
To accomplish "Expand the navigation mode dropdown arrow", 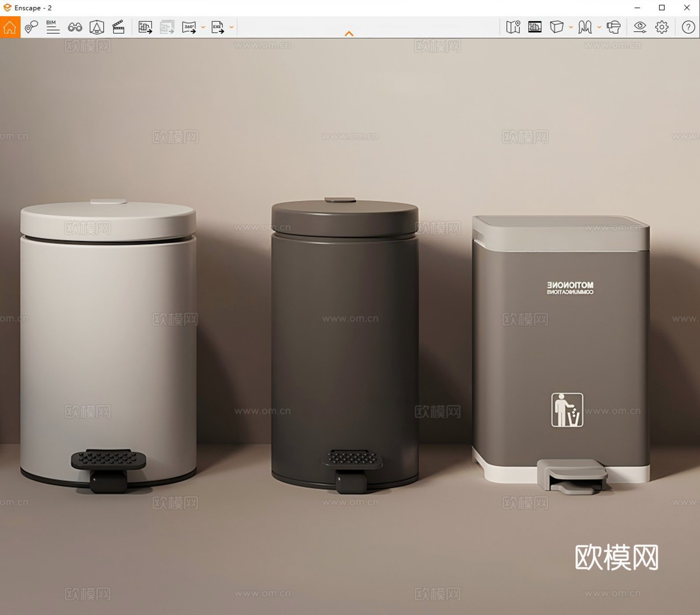I will tap(599, 27).
